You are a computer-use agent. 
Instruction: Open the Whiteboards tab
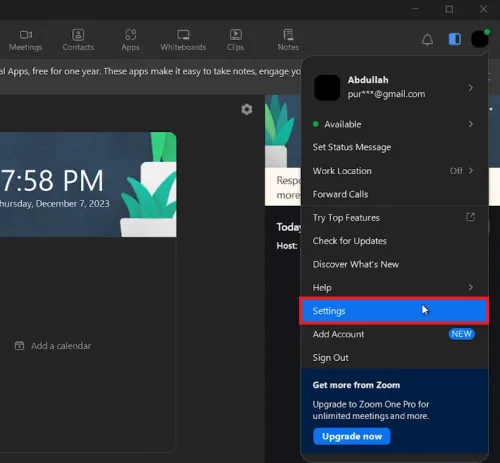(x=183, y=40)
